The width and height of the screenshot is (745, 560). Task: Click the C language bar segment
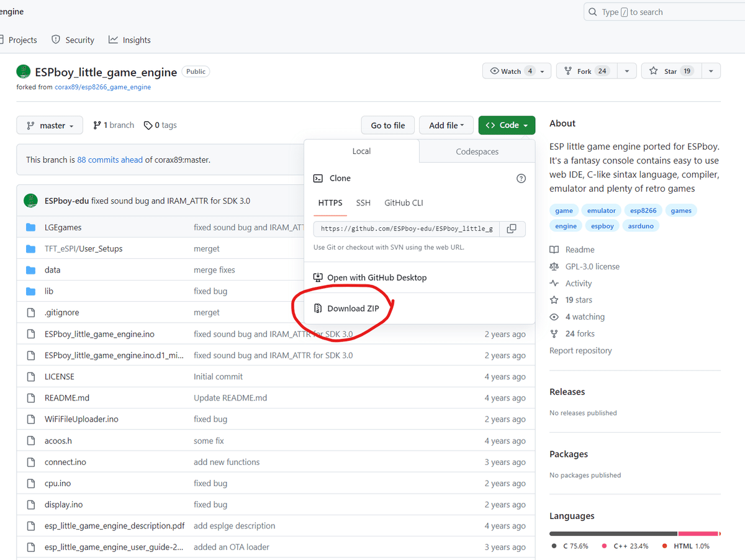pyautogui.click(x=613, y=533)
